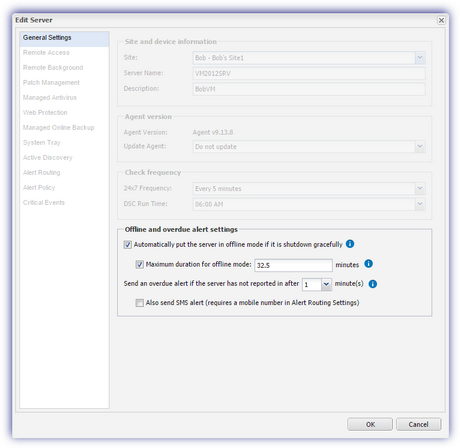Click the Cancel button
Viewport: 460px width, 448px height.
[x=418, y=424]
